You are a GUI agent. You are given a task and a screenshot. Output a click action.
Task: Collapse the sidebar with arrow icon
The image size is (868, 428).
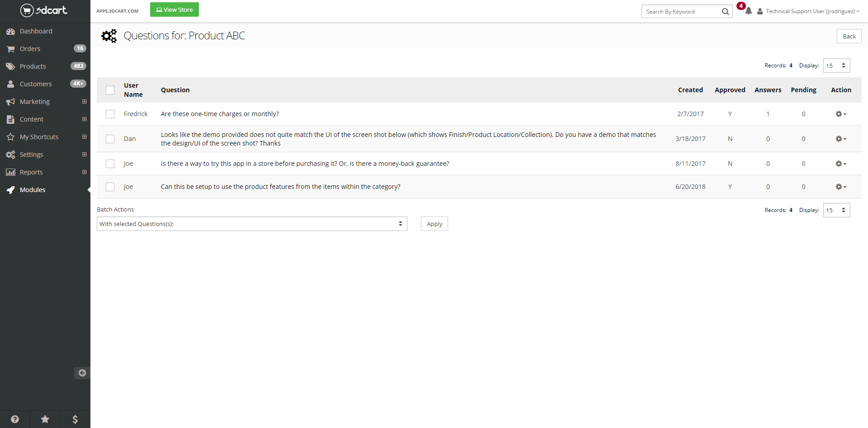pyautogui.click(x=82, y=373)
